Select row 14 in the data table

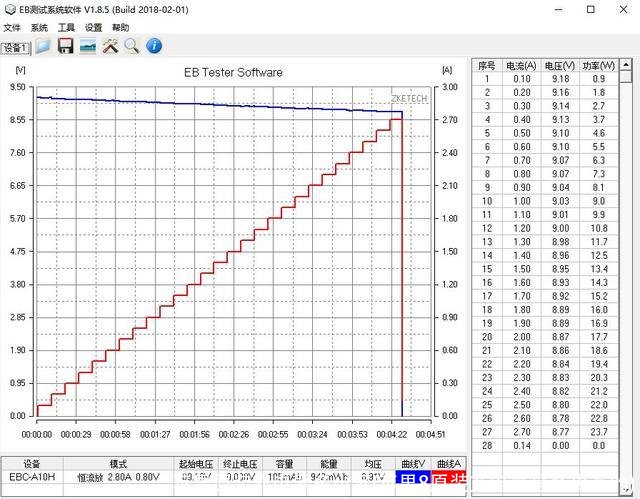[487, 255]
